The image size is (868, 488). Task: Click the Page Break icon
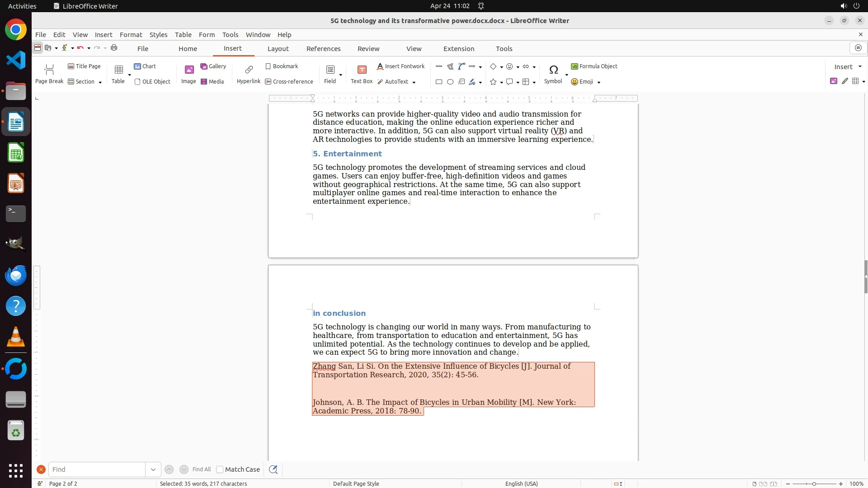coord(49,70)
